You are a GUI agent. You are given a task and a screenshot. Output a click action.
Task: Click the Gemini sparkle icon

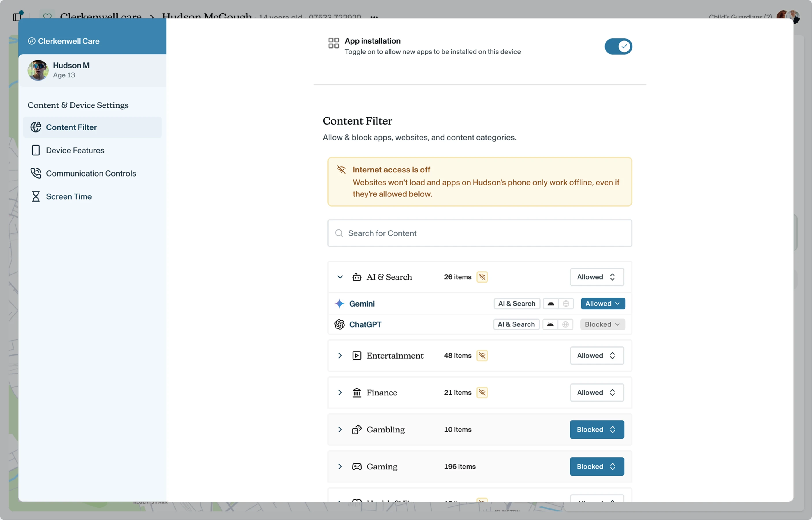(339, 304)
